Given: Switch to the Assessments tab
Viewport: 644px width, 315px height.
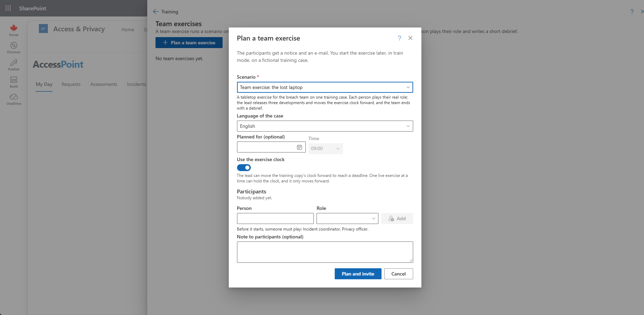Looking at the screenshot, I should tap(104, 84).
